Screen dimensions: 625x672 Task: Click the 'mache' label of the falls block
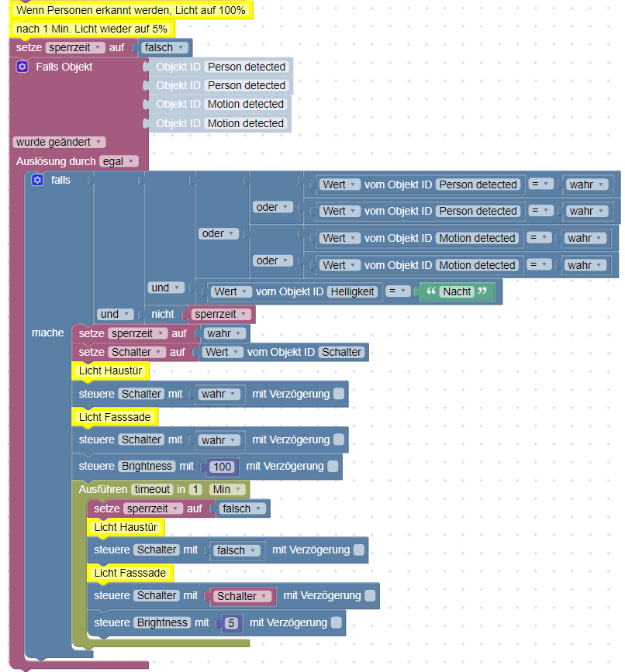(x=47, y=333)
